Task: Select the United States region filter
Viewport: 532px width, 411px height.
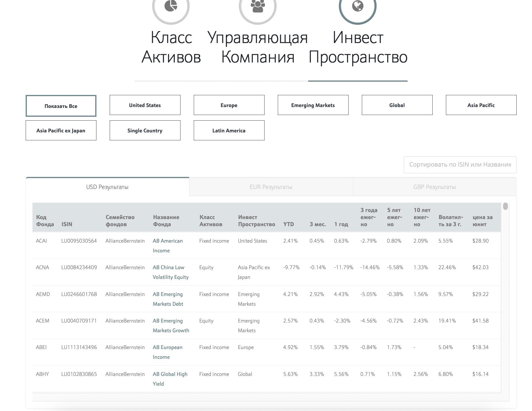Action: click(x=145, y=105)
